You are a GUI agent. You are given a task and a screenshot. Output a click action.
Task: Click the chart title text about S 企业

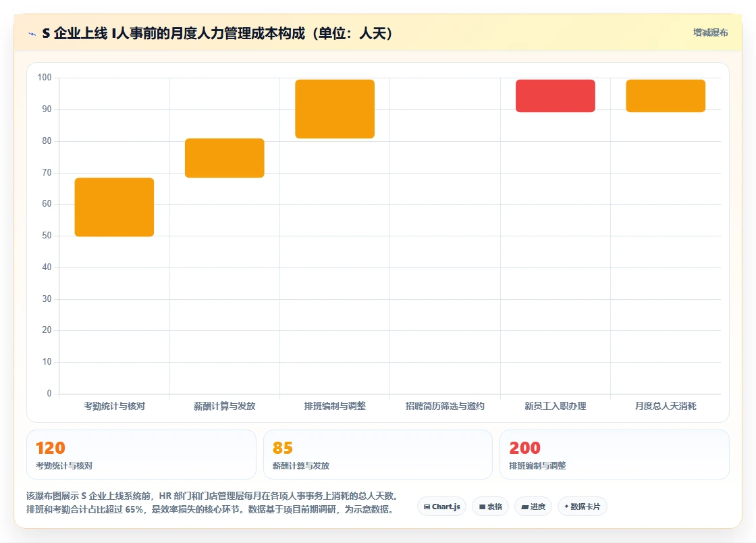coord(217,33)
